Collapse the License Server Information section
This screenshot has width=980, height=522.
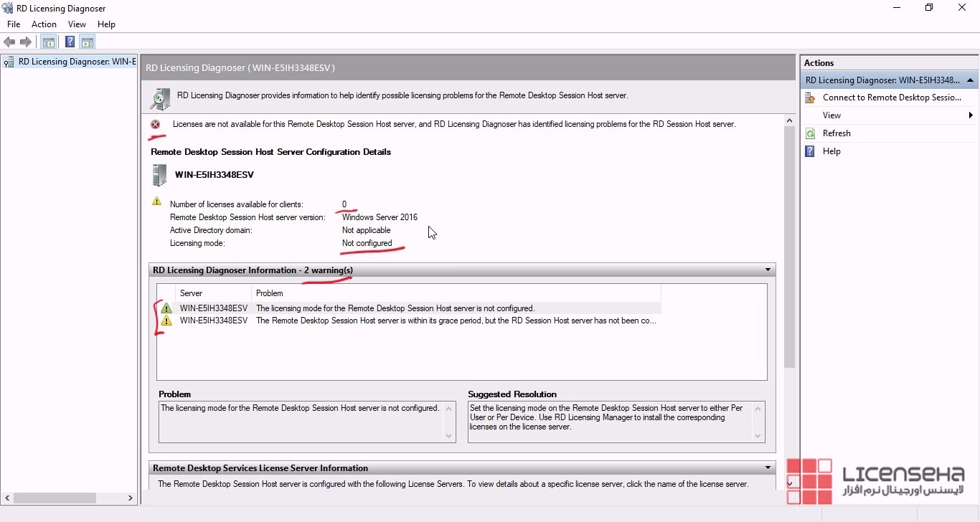(768, 468)
